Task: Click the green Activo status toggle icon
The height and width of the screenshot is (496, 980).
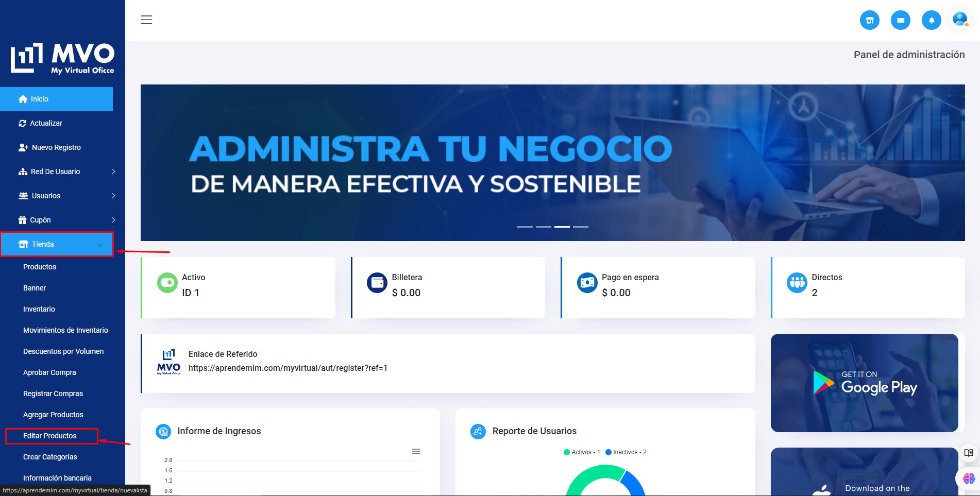Action: (167, 283)
